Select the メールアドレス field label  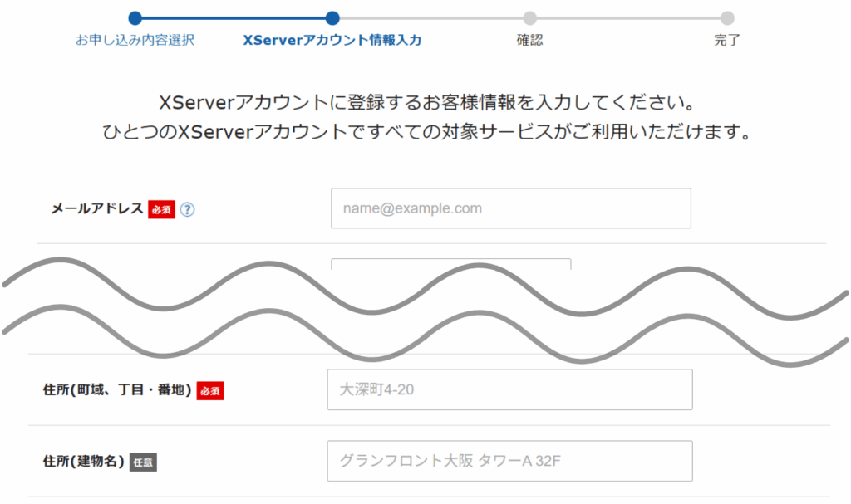tap(97, 209)
